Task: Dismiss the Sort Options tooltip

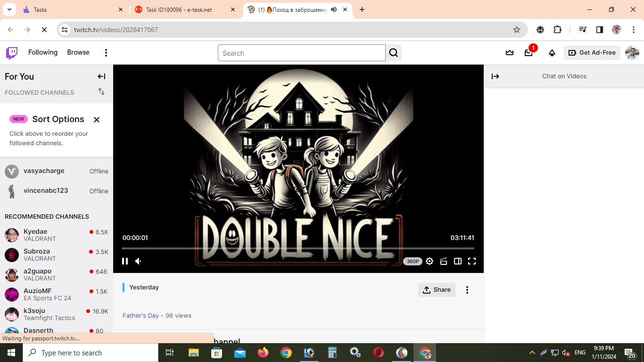Action: coord(97,120)
